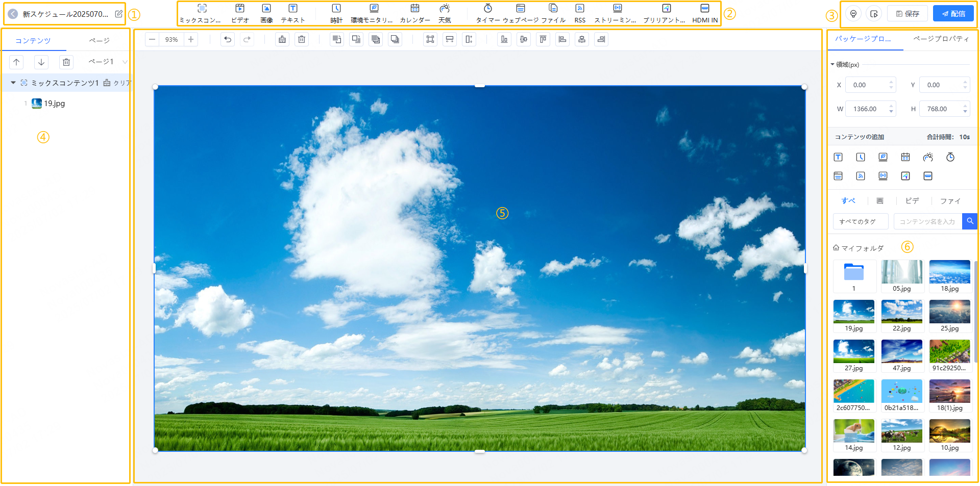This screenshot has width=980, height=486.
Task: Add the カレンダー calendar component
Action: 414,13
